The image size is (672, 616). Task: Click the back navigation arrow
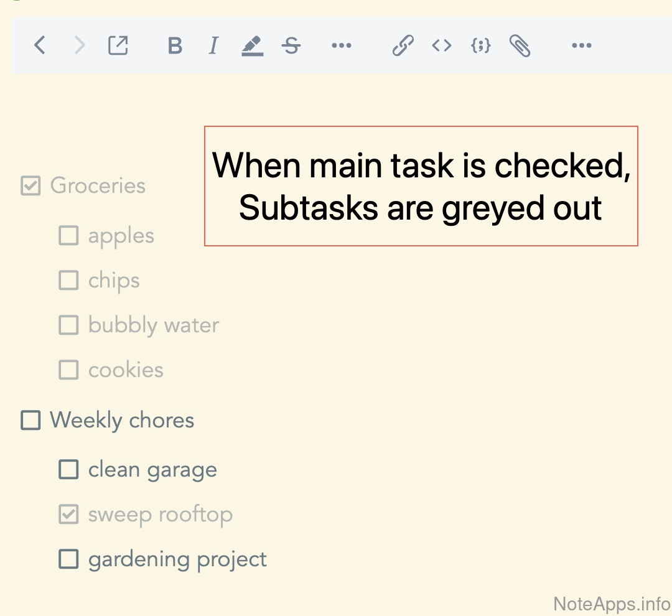point(40,45)
